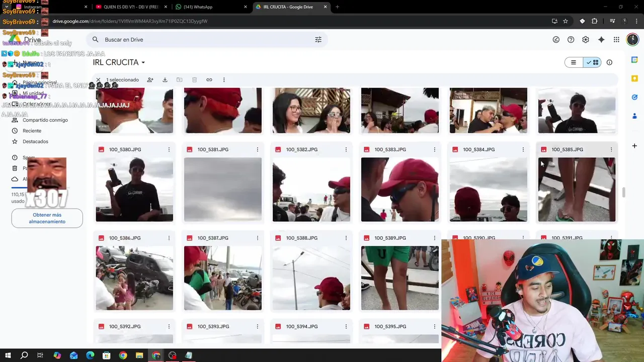Open Google Keep in side panel
The width and height of the screenshot is (644, 362).
[634, 78]
